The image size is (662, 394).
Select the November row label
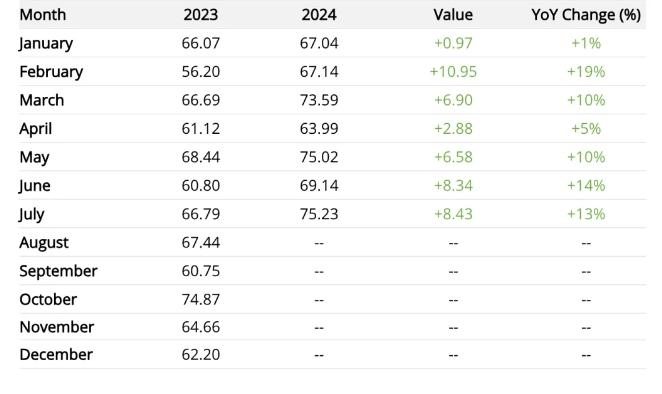57,327
